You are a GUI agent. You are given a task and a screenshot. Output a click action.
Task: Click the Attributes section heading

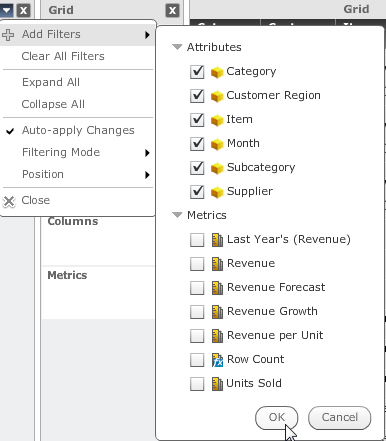tap(214, 47)
